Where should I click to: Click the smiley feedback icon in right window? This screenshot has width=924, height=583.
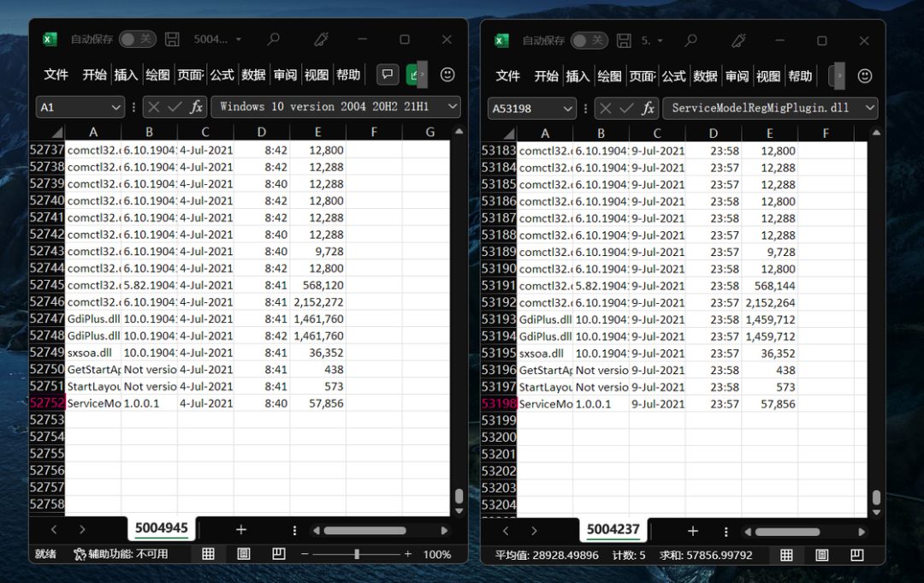[864, 76]
